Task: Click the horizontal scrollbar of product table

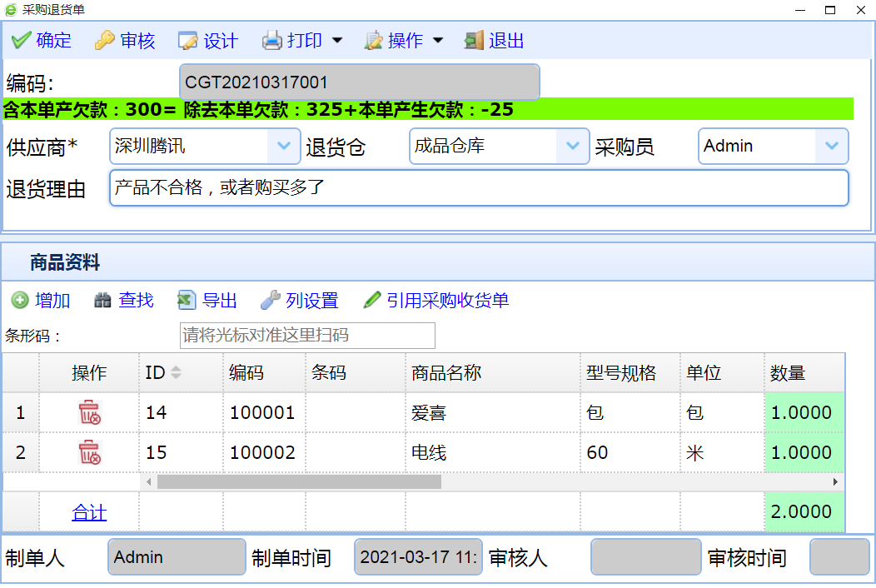Action: click(x=299, y=481)
